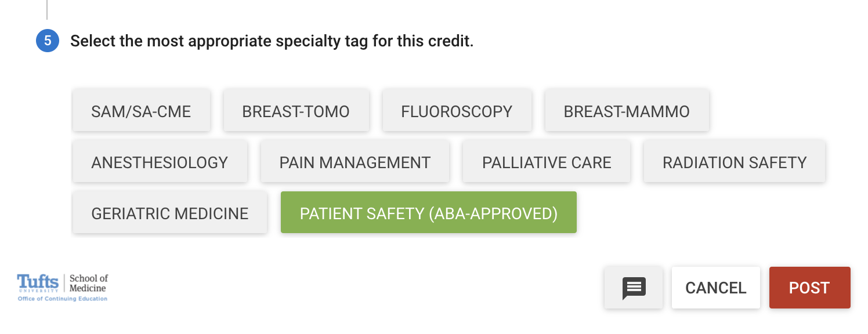Click the School of Medicine logo text

(x=89, y=283)
